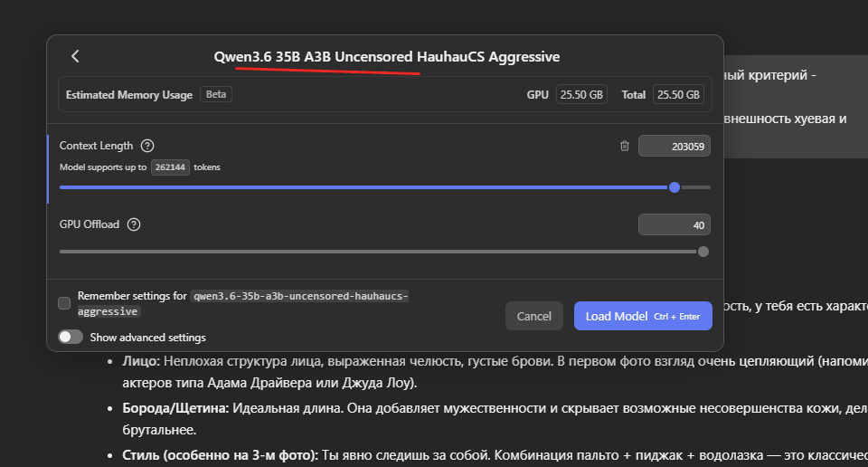Viewport: 868px width, 467px height.
Task: Click the GPU Offload value field 40
Action: [x=675, y=225]
